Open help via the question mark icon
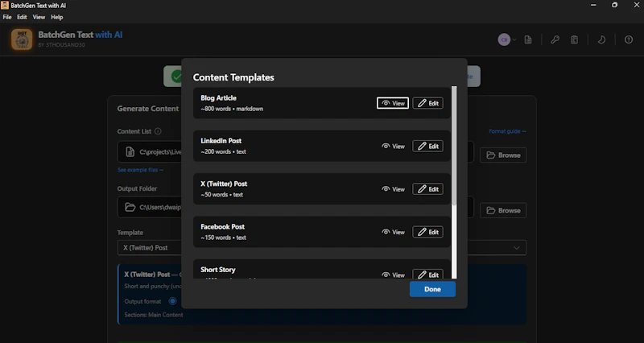 click(x=629, y=39)
